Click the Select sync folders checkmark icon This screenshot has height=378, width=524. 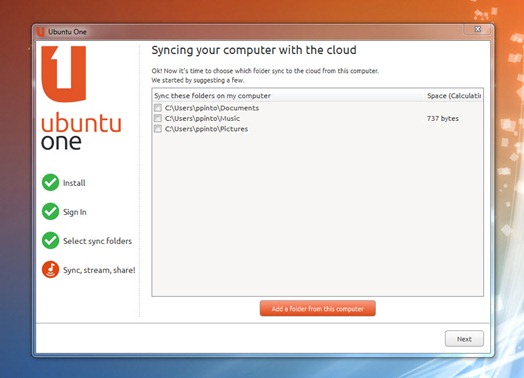pos(50,241)
